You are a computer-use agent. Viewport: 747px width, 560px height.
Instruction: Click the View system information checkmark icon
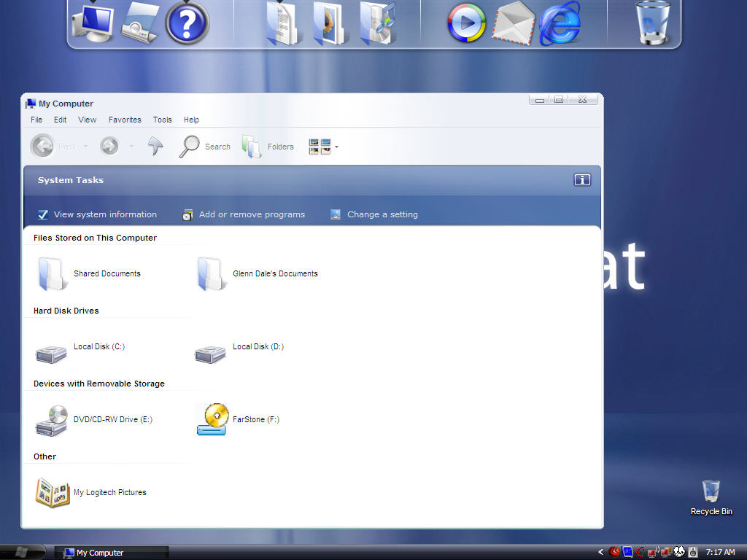click(43, 215)
